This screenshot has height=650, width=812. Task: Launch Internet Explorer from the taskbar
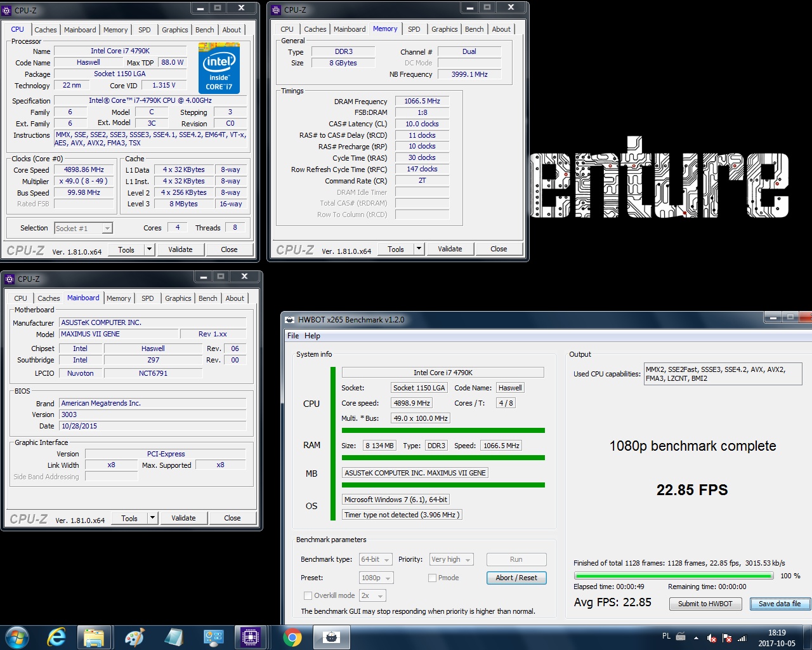[56, 637]
